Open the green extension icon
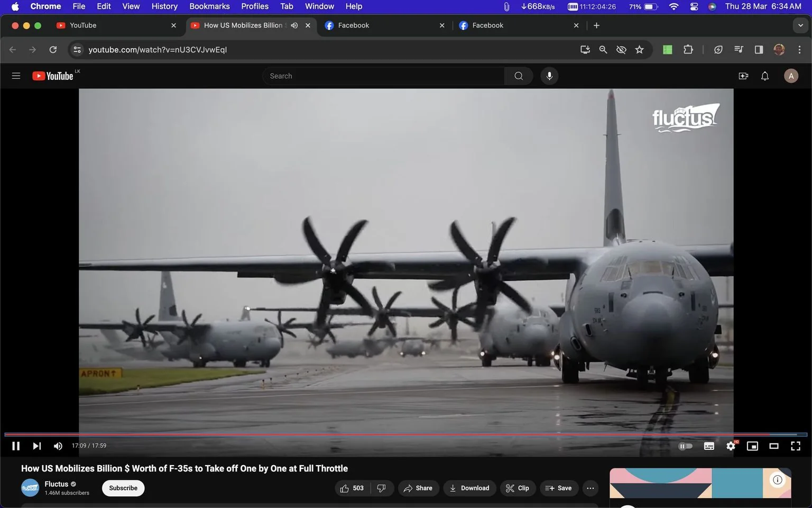 click(668, 50)
